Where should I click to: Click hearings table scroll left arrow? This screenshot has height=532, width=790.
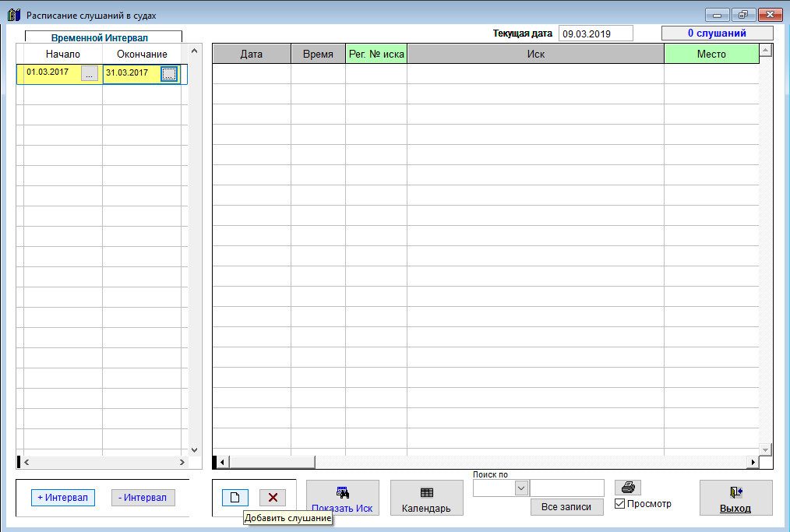pyautogui.click(x=222, y=462)
